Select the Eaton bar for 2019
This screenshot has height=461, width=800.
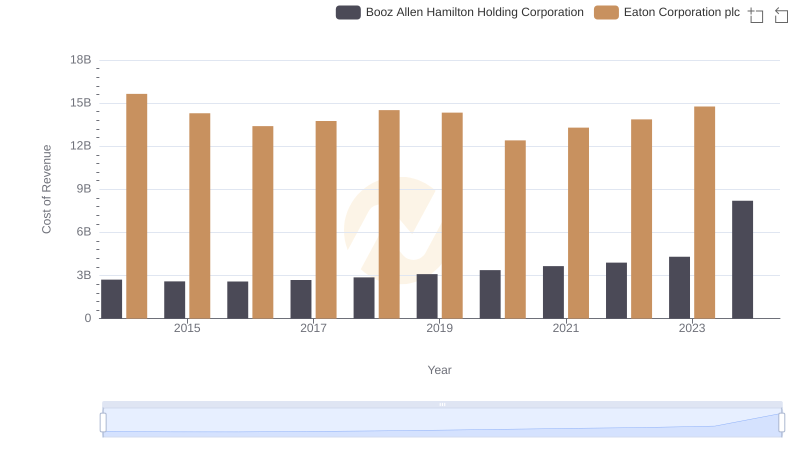click(452, 216)
